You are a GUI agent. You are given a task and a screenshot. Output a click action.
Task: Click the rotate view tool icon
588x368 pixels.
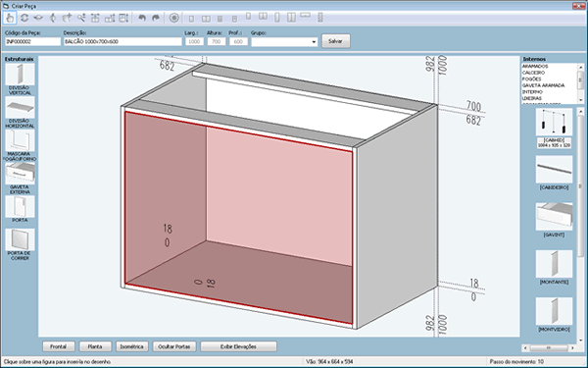tap(24, 18)
